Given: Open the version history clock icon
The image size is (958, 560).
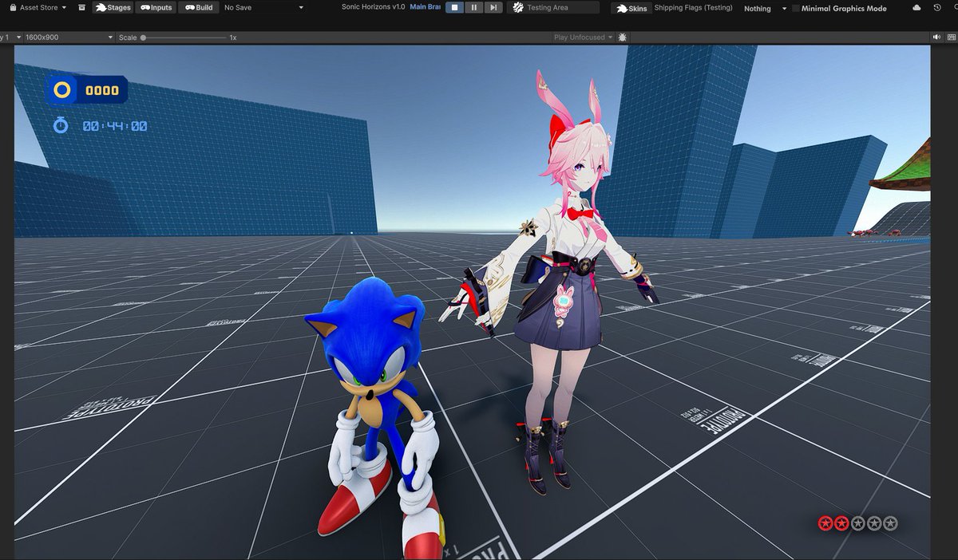Looking at the screenshot, I should pyautogui.click(x=937, y=7).
